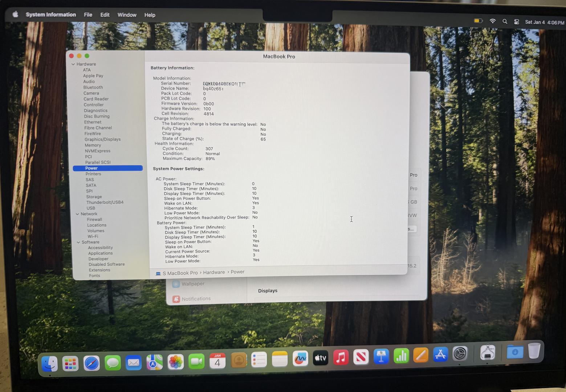The height and width of the screenshot is (392, 566).
Task: Select Storage in the sidebar
Action: (94, 197)
